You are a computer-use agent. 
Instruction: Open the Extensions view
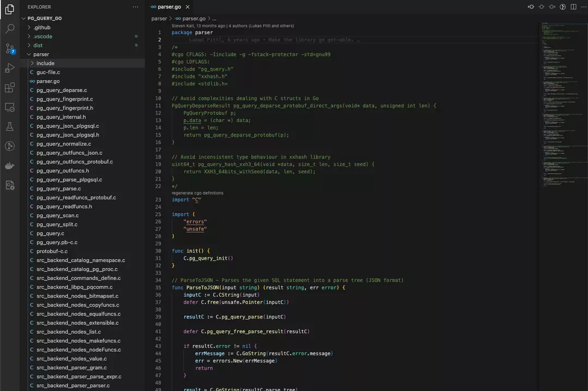(x=10, y=88)
